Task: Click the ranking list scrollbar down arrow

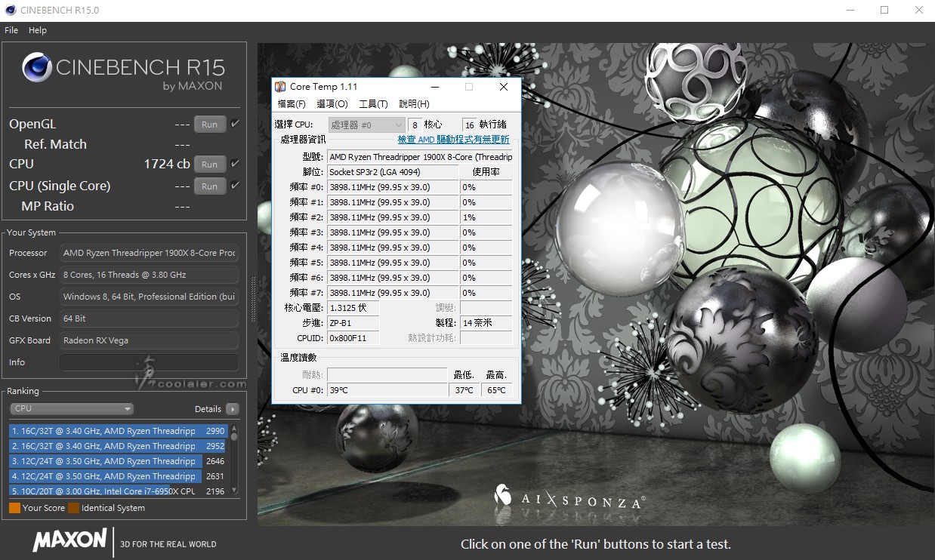Action: point(234,491)
